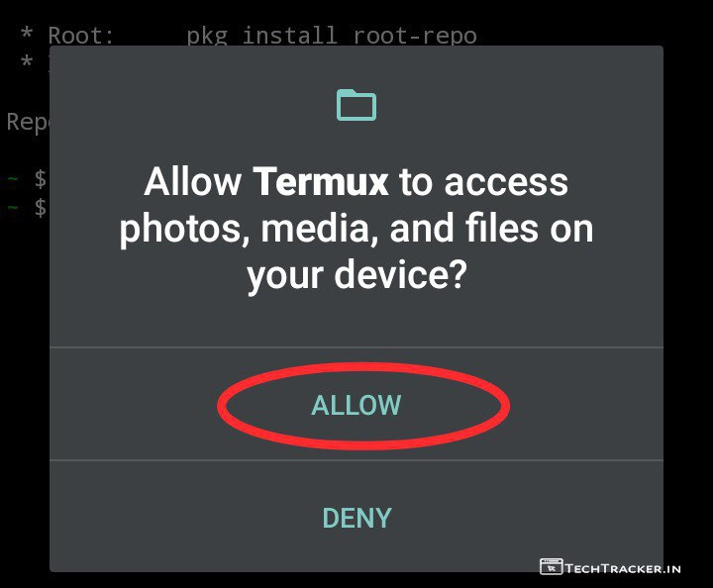
Task: Click the 'pkg install root-repo' terminal line
Action: click(332, 36)
